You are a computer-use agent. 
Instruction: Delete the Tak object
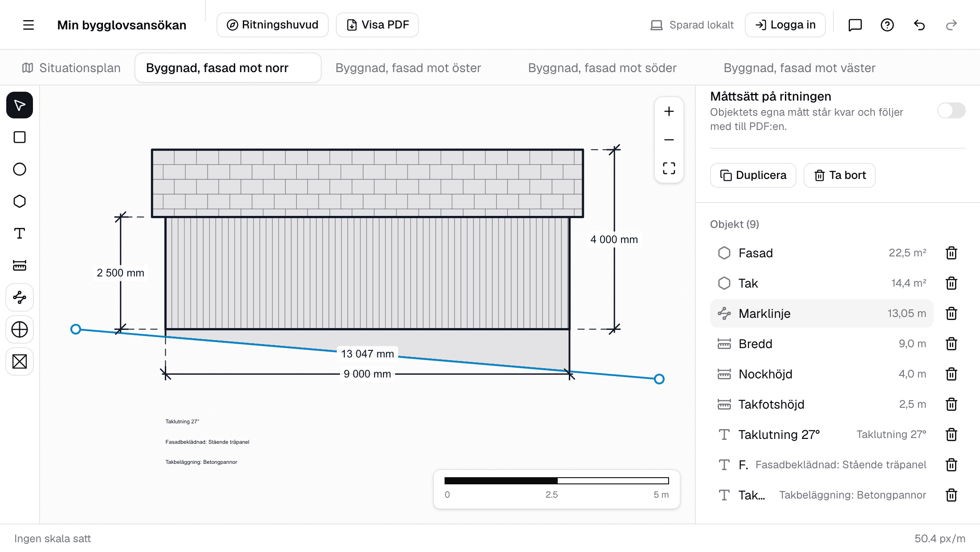tap(951, 283)
